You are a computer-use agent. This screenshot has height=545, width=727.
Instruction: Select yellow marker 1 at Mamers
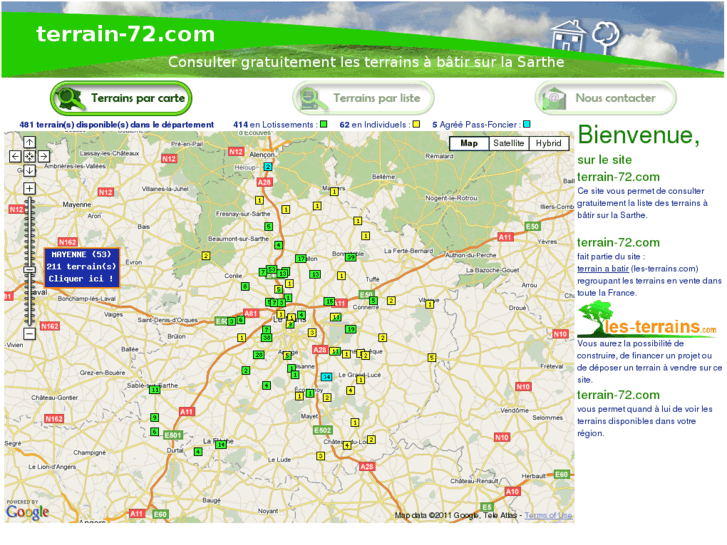coord(334,191)
